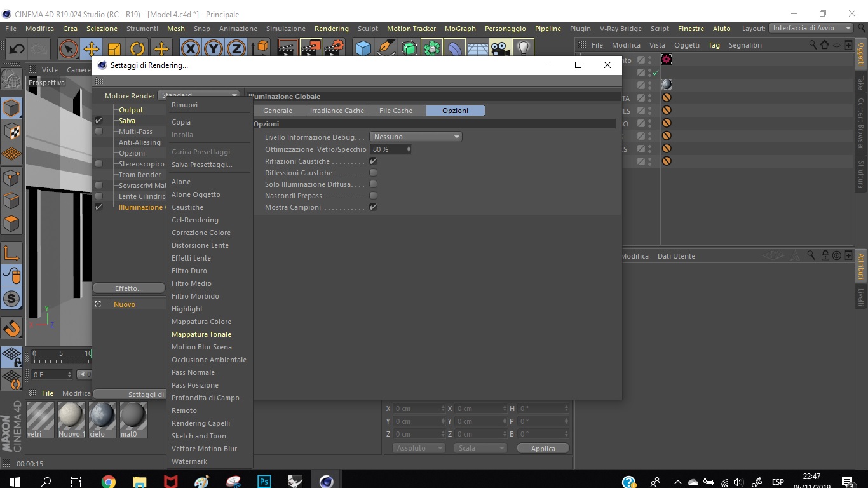Click the floor grid environment icon
Image resolution: width=868 pixels, height=488 pixels.
tap(477, 48)
